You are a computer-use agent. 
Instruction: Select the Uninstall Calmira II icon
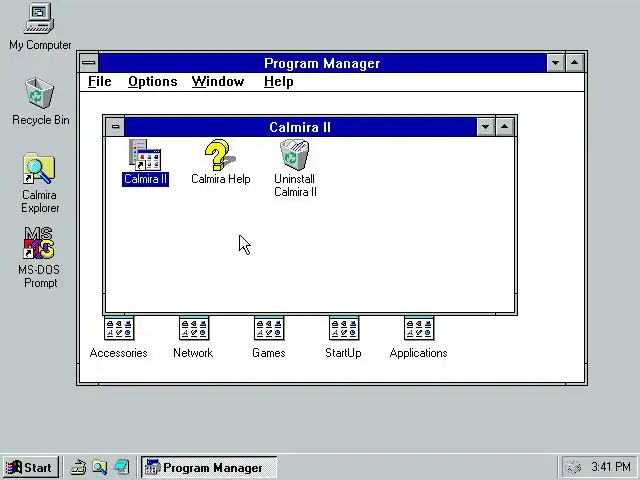pyautogui.click(x=295, y=168)
